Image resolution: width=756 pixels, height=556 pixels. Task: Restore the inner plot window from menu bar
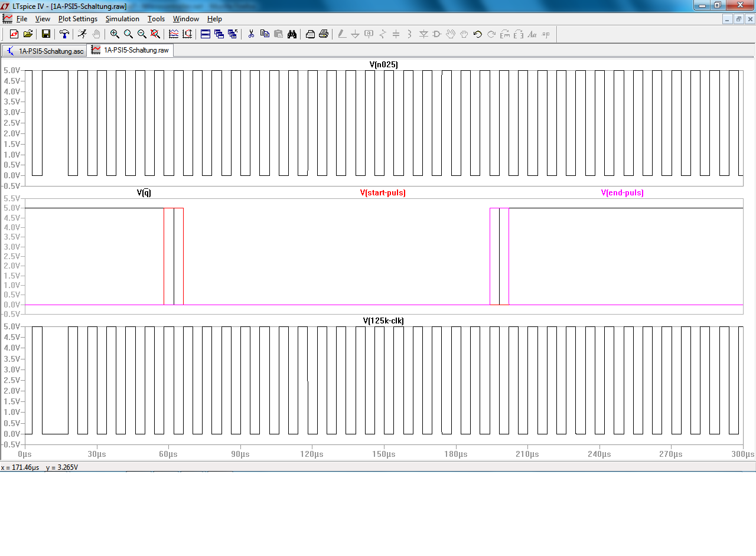(x=739, y=19)
